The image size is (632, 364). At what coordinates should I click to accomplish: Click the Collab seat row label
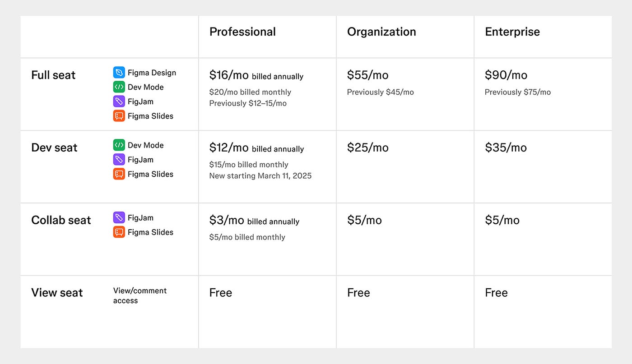(61, 220)
